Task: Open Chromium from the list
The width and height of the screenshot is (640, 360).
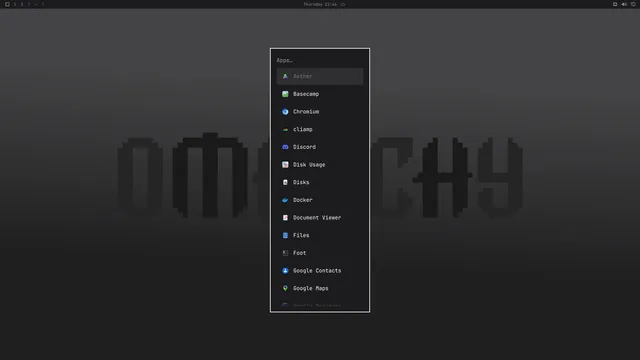Action: coord(320,111)
